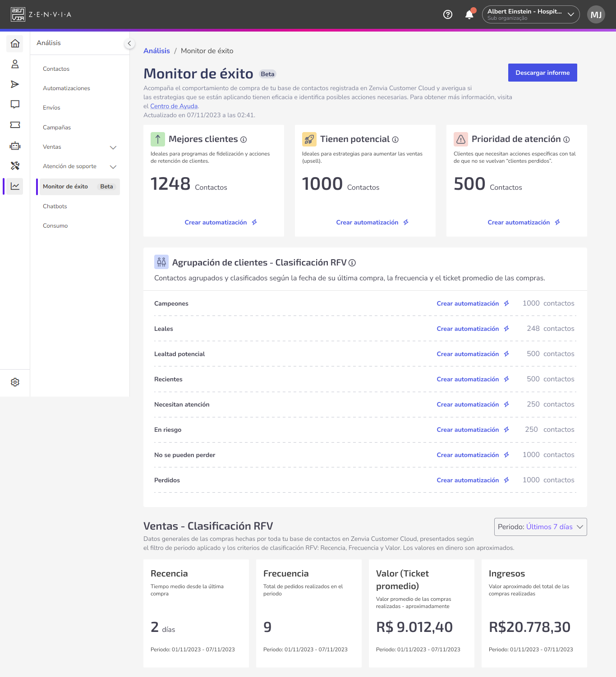This screenshot has width=616, height=677.
Task: Open the home icon in sidebar
Action: pos(15,43)
